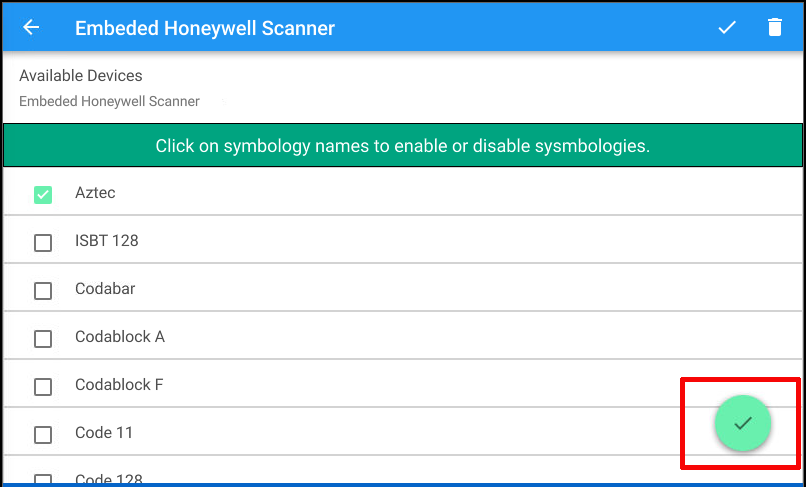Choose the Codabar symbology row
The image size is (806, 487).
105,289
